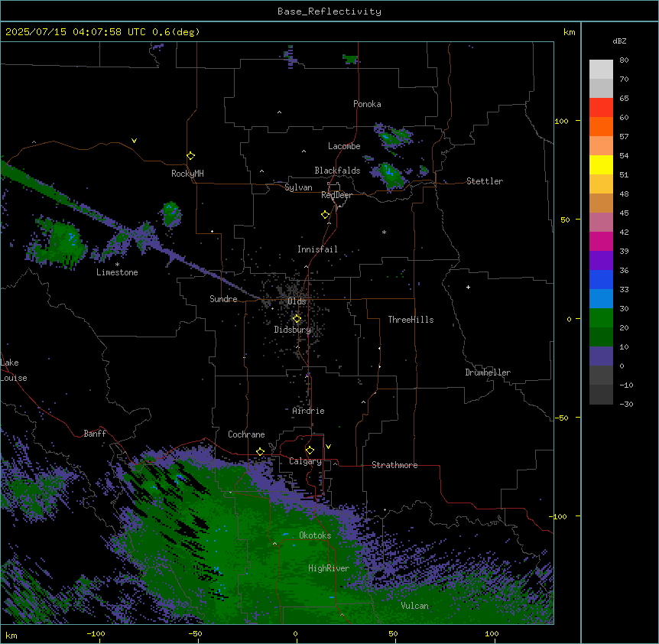The image size is (659, 644).
Task: Click the Calgary city label
Action: [306, 461]
